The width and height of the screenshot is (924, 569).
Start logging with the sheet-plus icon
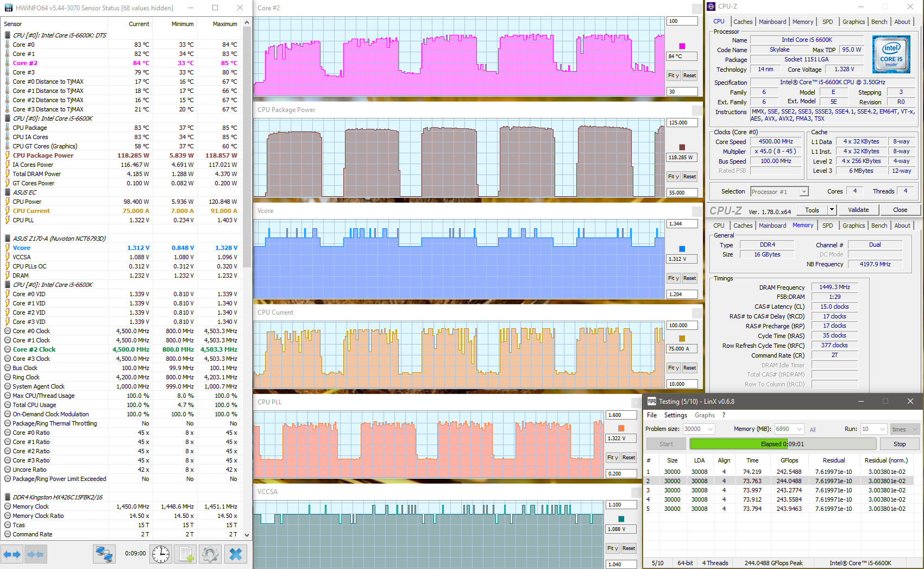click(186, 554)
